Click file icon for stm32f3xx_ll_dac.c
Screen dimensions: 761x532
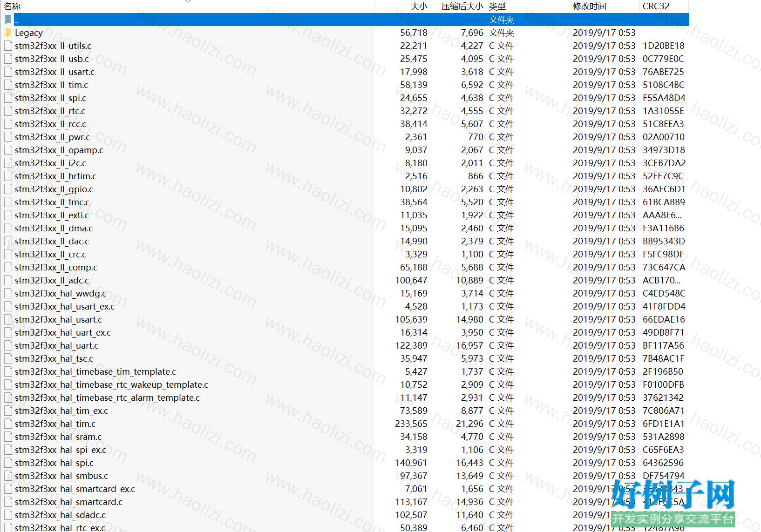8,241
